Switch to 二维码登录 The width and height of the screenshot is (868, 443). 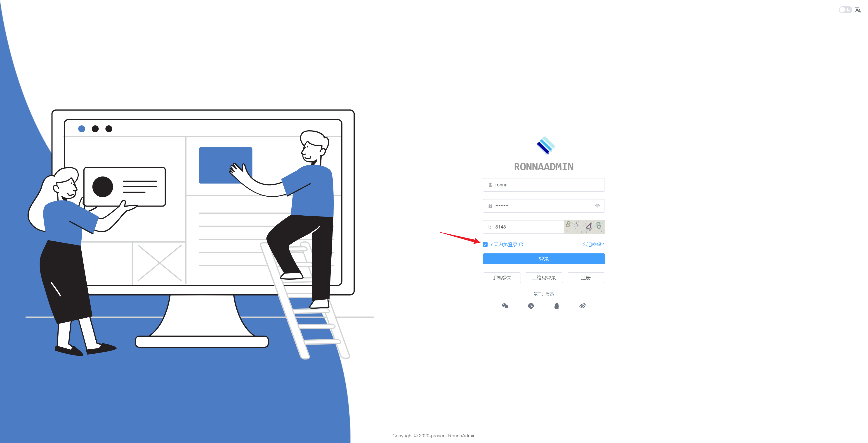click(x=543, y=278)
